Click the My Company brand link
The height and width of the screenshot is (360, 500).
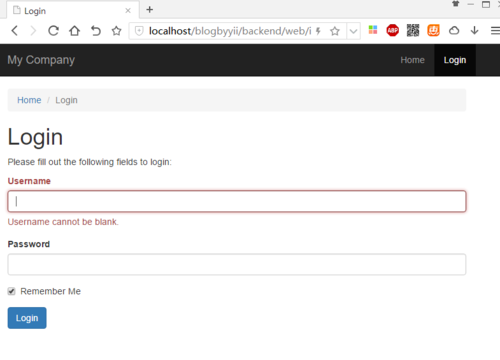(x=41, y=60)
